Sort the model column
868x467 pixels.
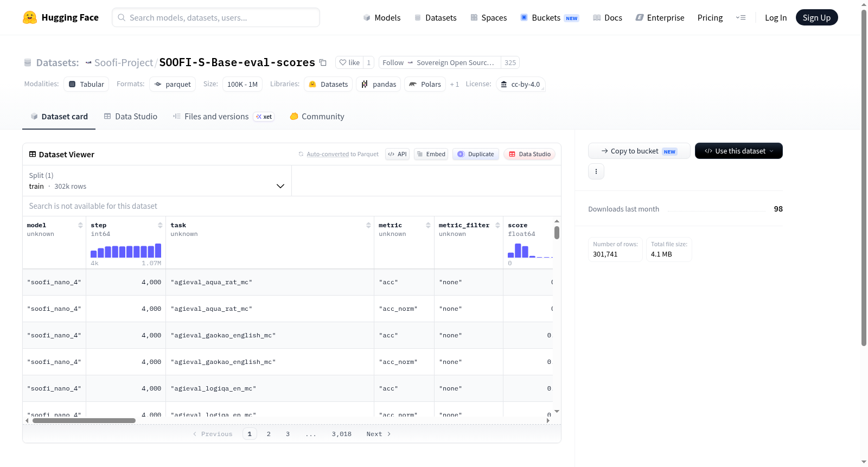[x=80, y=225]
